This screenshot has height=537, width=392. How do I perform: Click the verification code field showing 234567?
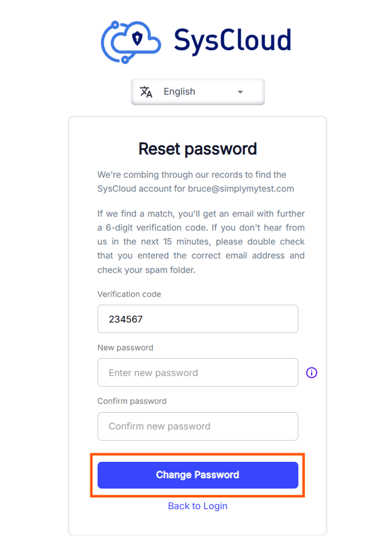[x=197, y=319]
